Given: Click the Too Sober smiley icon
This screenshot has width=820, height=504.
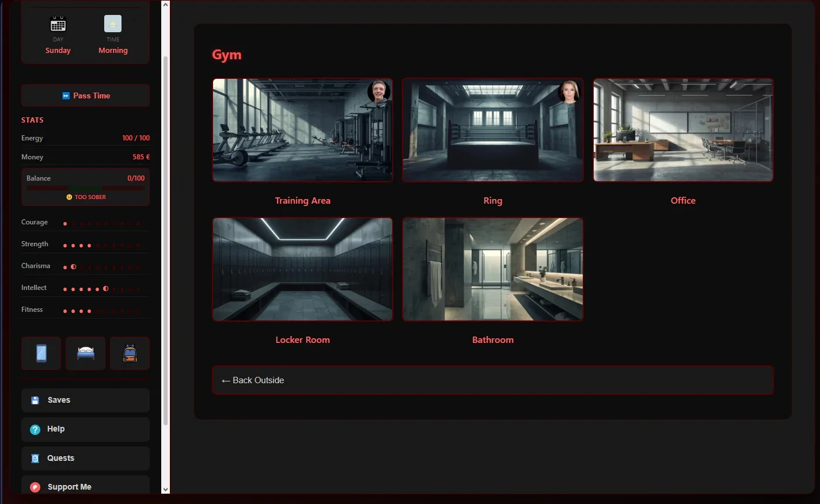Looking at the screenshot, I should point(70,197).
